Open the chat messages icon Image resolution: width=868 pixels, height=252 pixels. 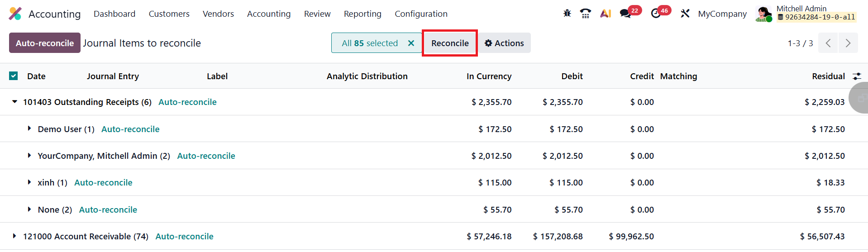click(x=626, y=14)
